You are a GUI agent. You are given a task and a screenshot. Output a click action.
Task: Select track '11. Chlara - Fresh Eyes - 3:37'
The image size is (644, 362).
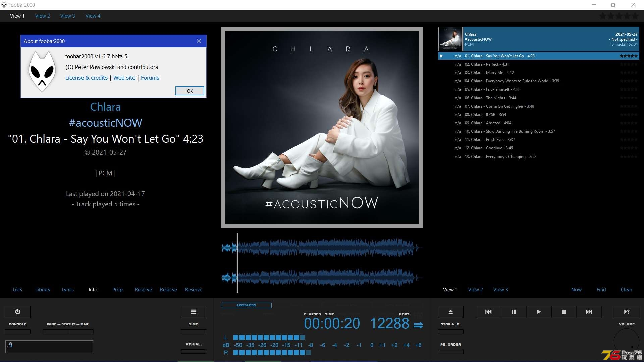538,140
